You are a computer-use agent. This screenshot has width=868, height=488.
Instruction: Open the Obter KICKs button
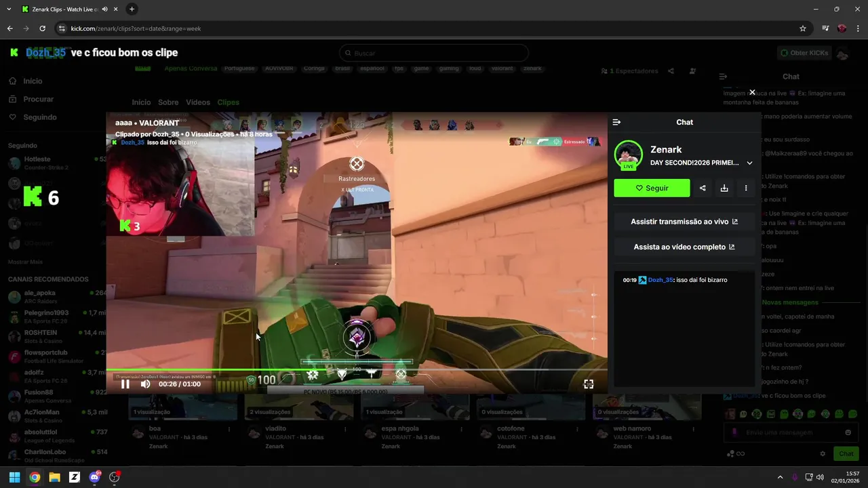[804, 53]
